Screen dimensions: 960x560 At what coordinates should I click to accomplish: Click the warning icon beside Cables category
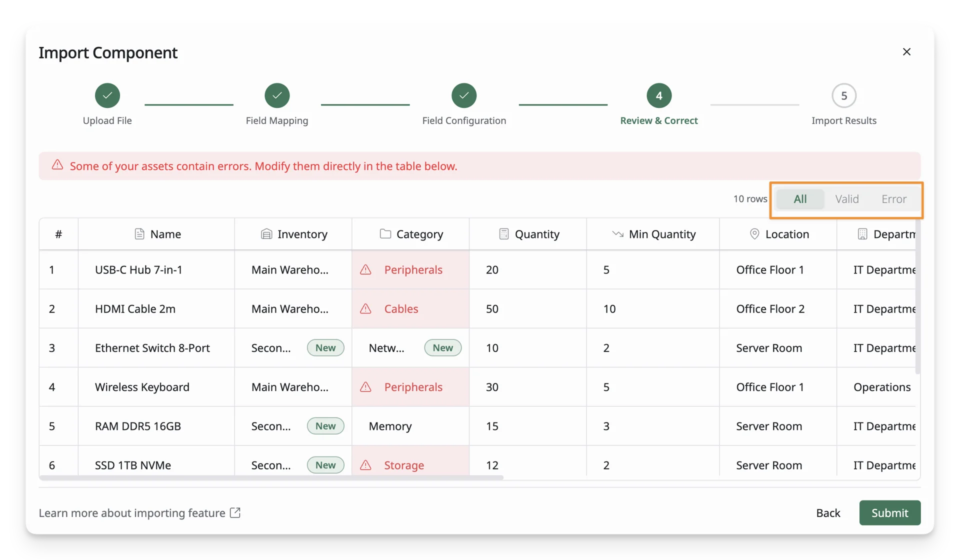[366, 309]
